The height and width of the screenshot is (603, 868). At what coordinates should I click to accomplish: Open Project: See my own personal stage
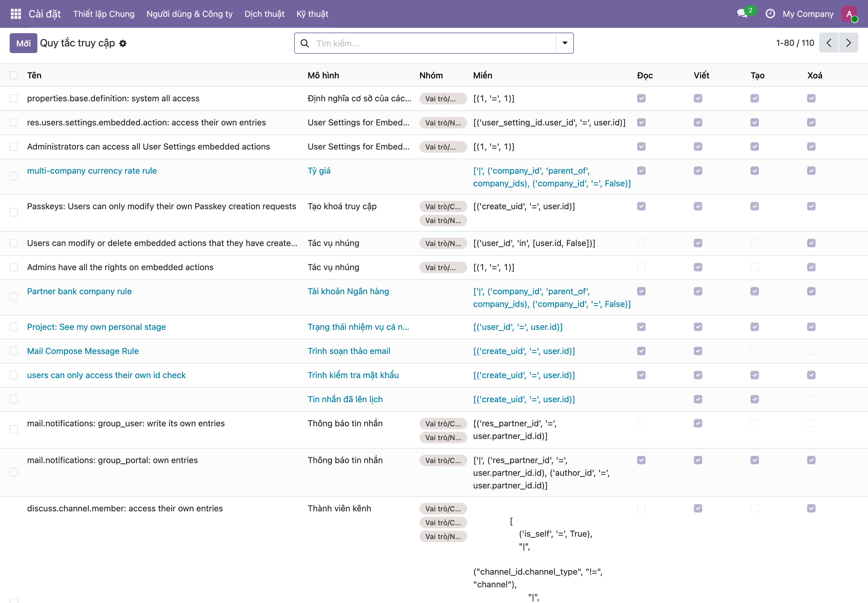coord(96,327)
